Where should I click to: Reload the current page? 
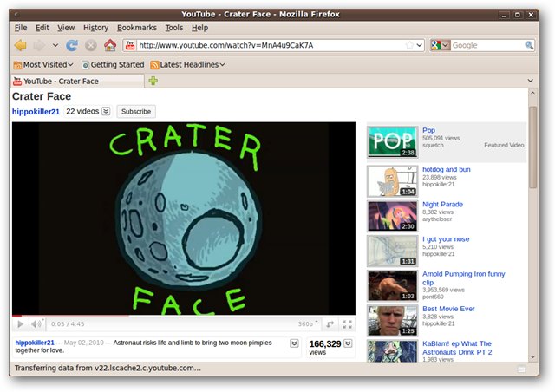pyautogui.click(x=72, y=45)
